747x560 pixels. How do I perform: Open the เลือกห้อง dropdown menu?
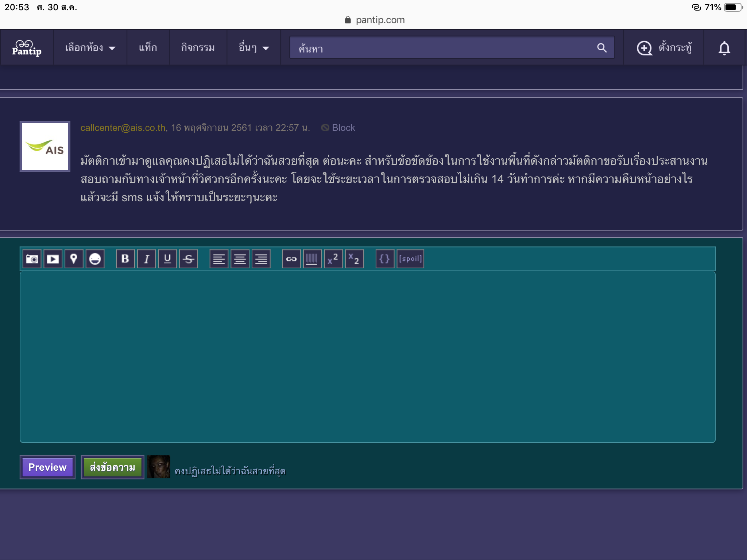tap(90, 48)
